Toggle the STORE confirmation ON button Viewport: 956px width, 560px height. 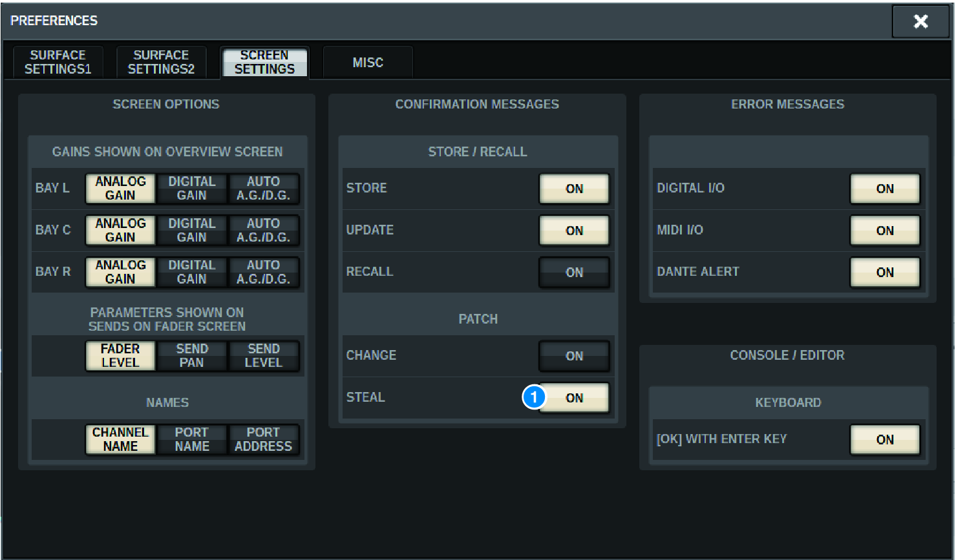(x=574, y=189)
